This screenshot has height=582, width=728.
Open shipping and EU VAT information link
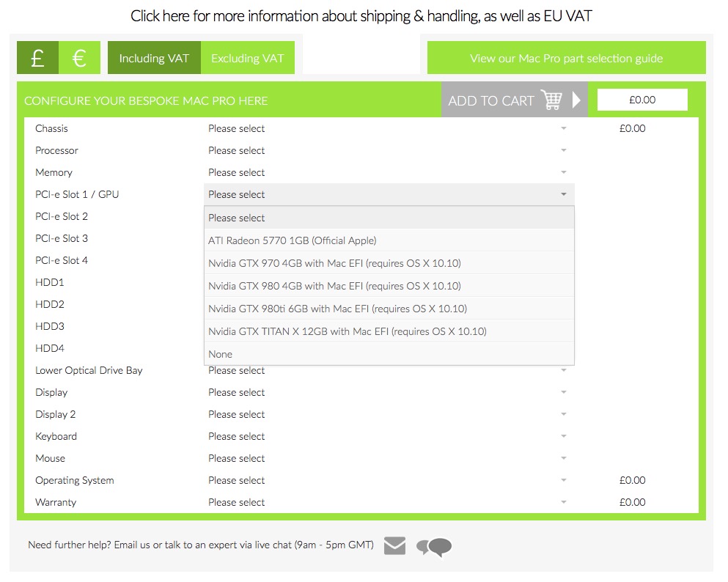point(361,16)
